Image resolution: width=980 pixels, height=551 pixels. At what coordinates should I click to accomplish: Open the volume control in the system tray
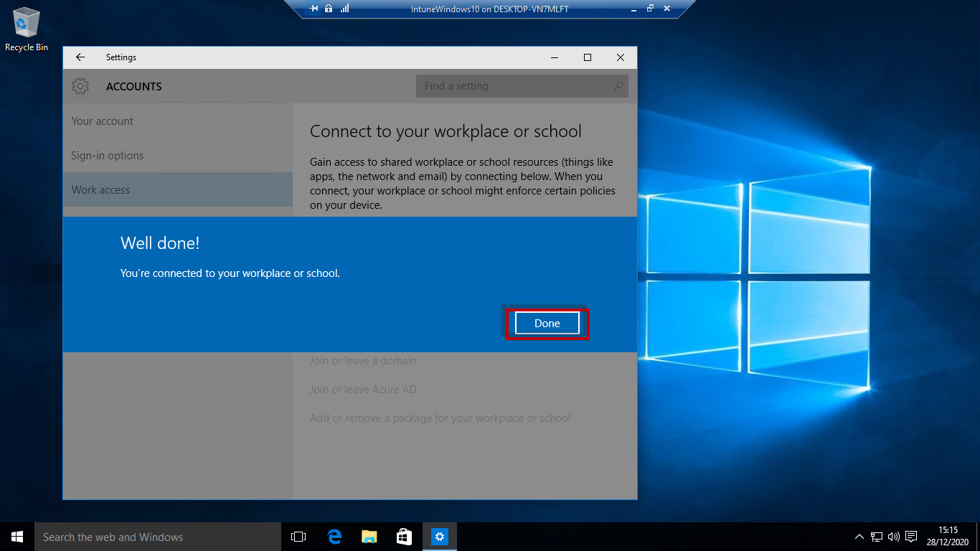click(x=893, y=536)
